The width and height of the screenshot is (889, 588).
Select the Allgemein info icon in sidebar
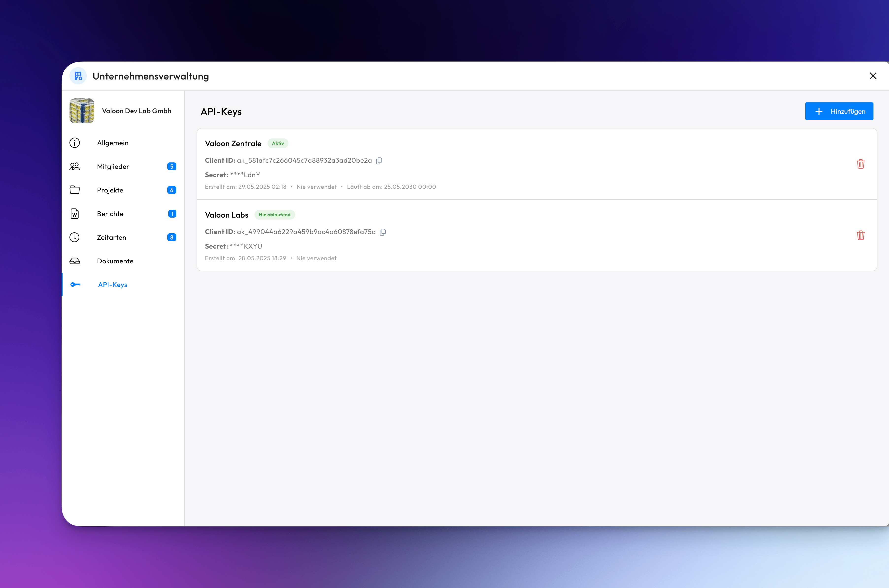click(x=75, y=143)
